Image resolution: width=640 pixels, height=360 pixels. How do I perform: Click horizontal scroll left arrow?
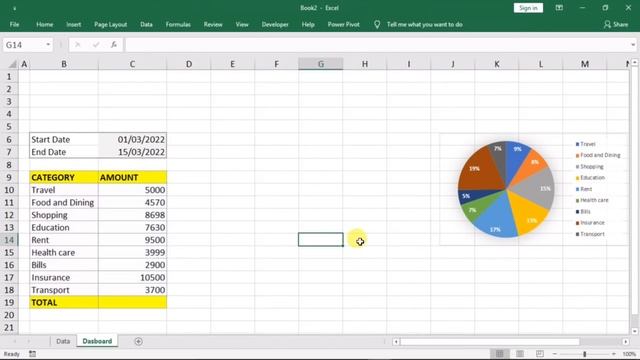396,342
